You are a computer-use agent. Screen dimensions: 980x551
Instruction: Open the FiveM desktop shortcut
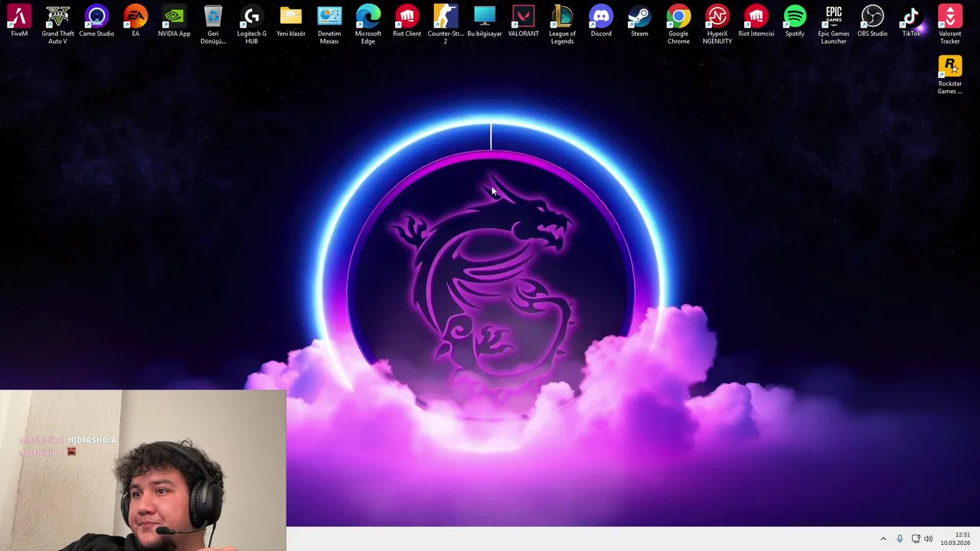(x=19, y=21)
